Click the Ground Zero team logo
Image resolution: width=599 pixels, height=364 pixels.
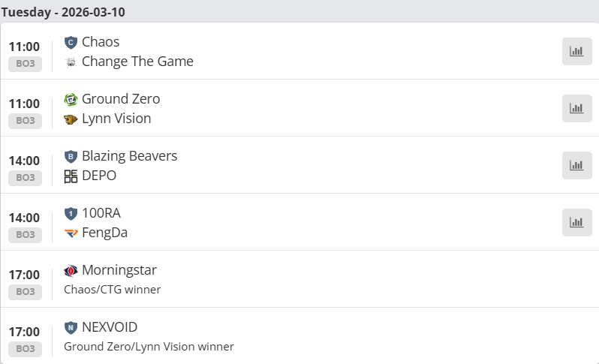coord(71,99)
